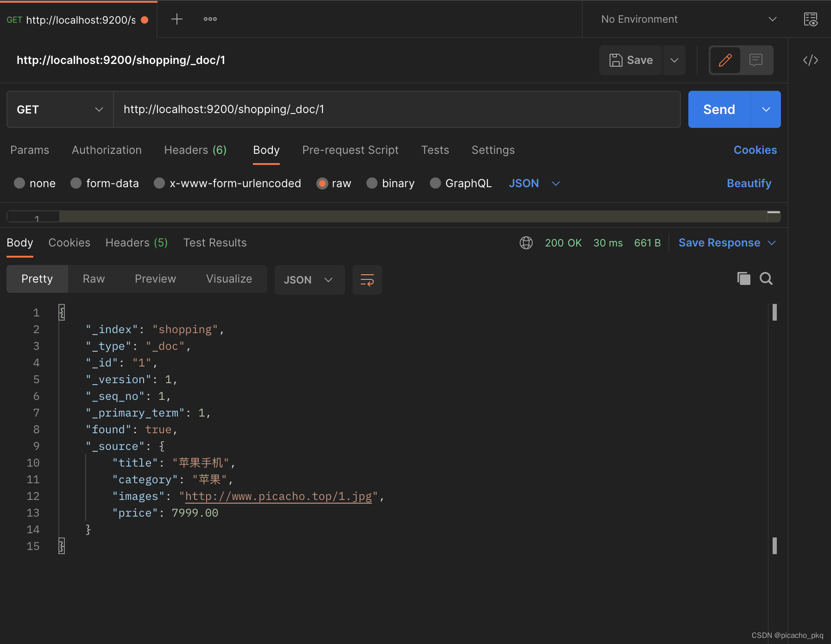Expand the GET method dropdown

pyautogui.click(x=60, y=109)
